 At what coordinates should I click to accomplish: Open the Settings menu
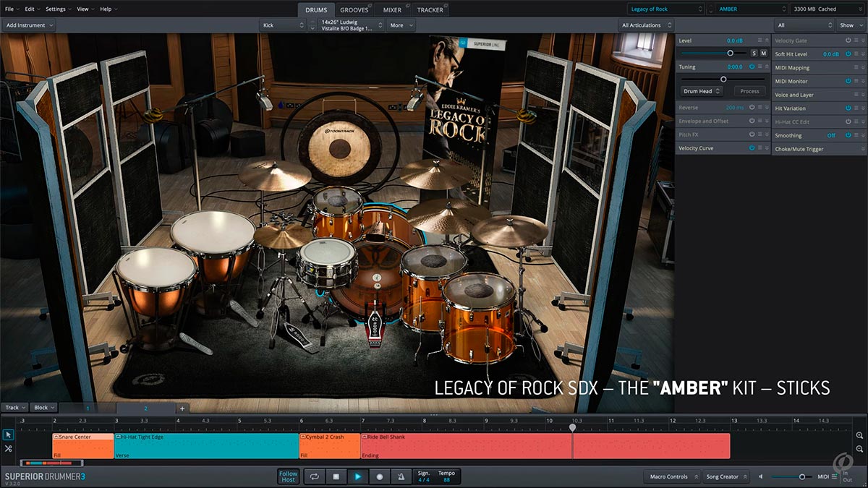[x=58, y=9]
